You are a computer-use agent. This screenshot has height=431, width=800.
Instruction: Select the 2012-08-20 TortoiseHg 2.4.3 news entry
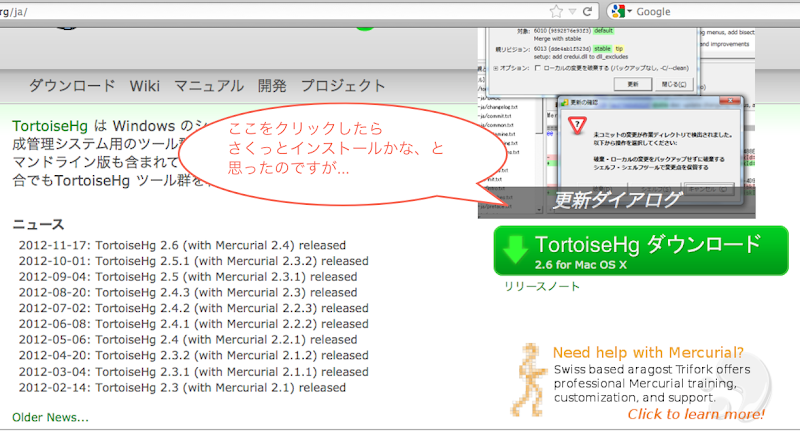tap(188, 293)
